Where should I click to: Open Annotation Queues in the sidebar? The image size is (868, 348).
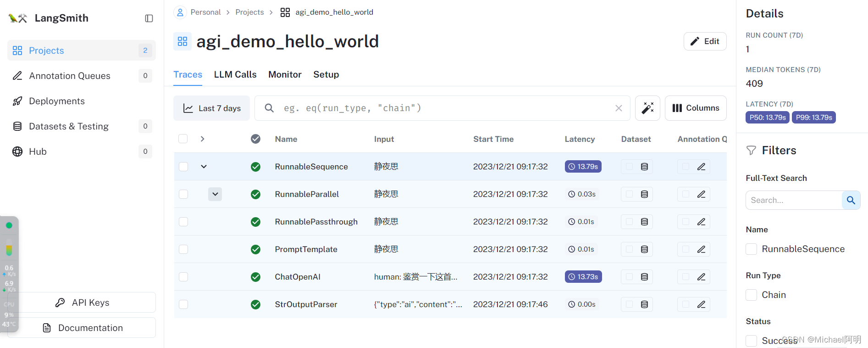coord(82,76)
